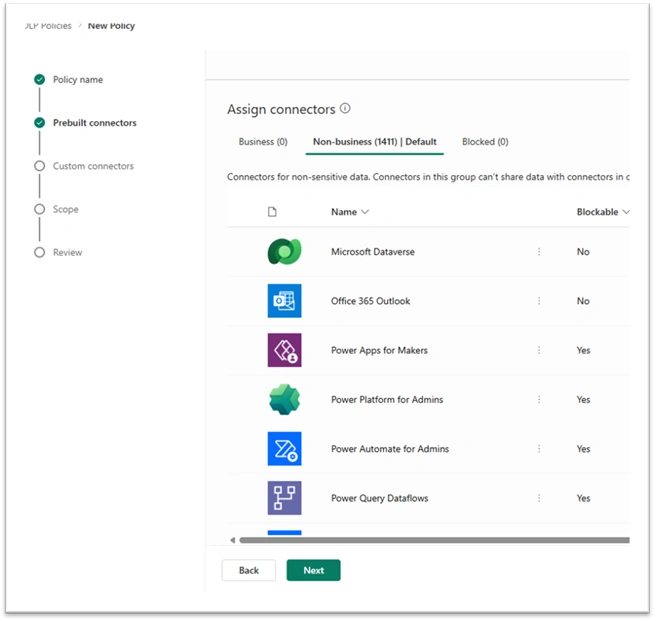Screen dimensions: 656x621
Task: Click the Assign connectors heading
Action: point(281,109)
